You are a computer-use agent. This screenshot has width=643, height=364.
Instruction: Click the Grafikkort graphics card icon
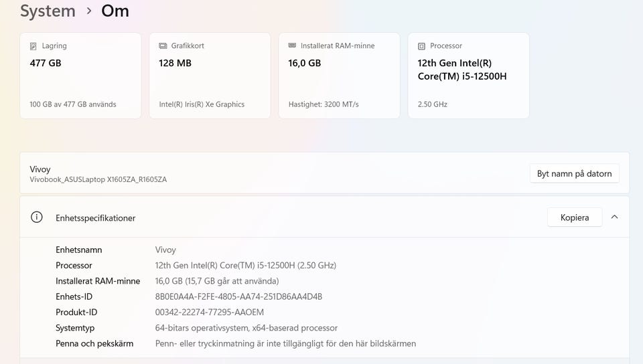tap(163, 46)
